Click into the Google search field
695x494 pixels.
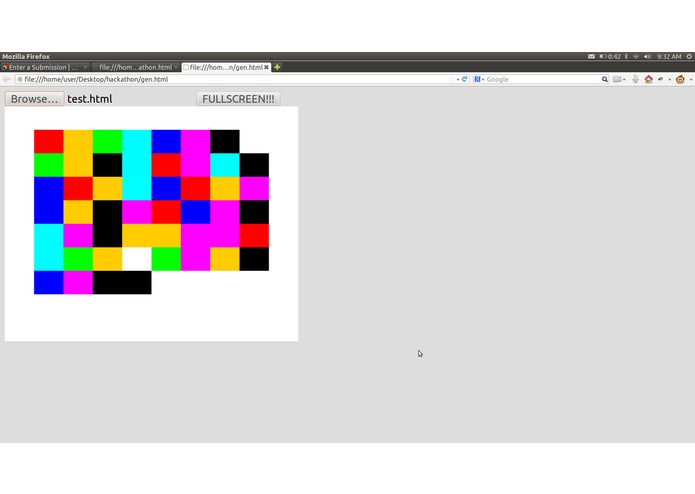point(543,79)
